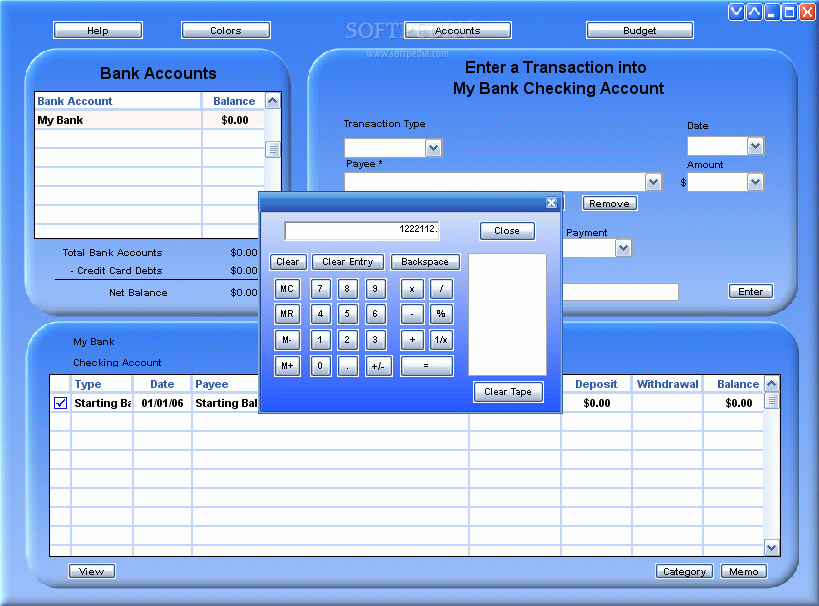This screenshot has height=606, width=819.
Task: Click the bank accounts list scroll-up arrow
Action: click(273, 101)
